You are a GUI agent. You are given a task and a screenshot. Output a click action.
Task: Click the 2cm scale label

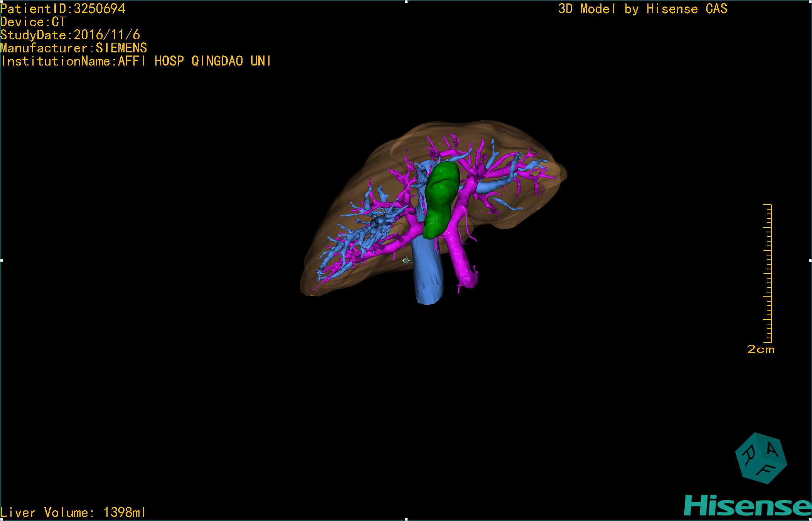click(x=760, y=350)
